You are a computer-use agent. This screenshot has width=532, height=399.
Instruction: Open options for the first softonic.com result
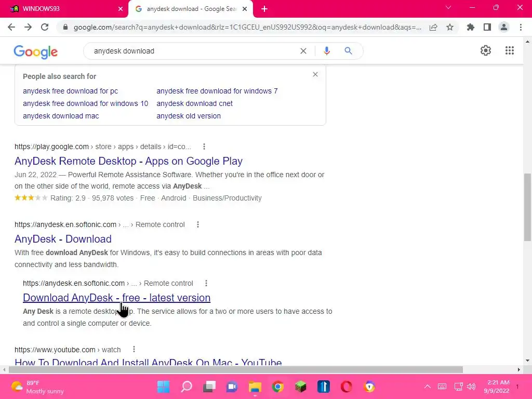pos(198,224)
